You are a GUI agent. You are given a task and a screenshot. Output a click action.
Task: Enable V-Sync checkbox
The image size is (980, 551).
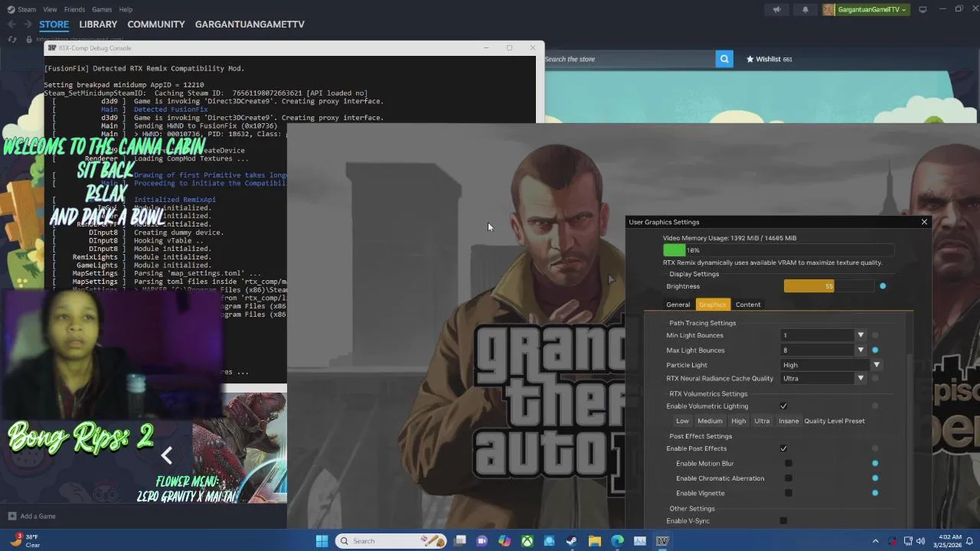point(783,521)
